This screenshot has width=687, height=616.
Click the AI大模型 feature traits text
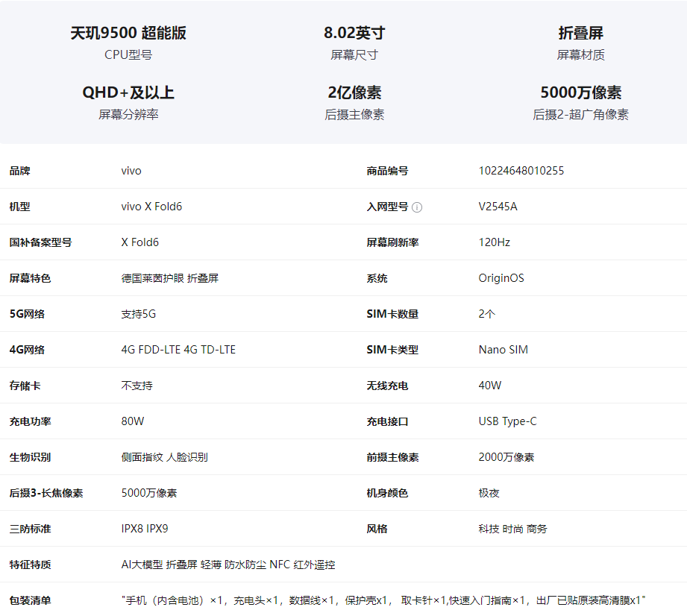[x=142, y=565]
